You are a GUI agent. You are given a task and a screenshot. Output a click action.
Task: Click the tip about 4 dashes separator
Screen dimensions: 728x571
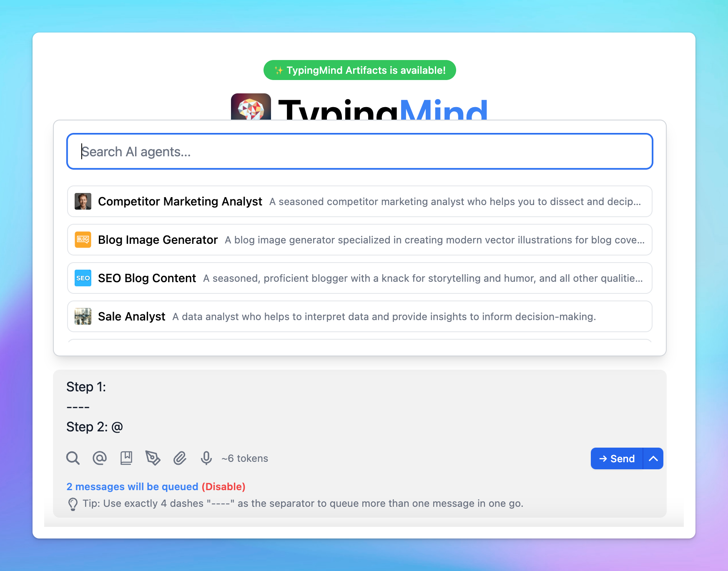pos(303,503)
